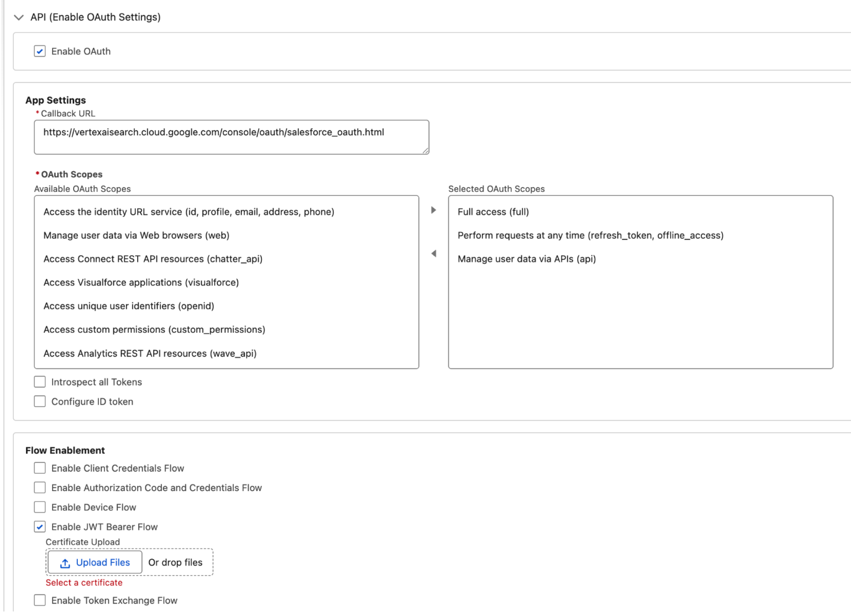Image resolution: width=851 pixels, height=616 pixels.
Task: Select Perform requests at any time scope
Action: pyautogui.click(x=591, y=235)
